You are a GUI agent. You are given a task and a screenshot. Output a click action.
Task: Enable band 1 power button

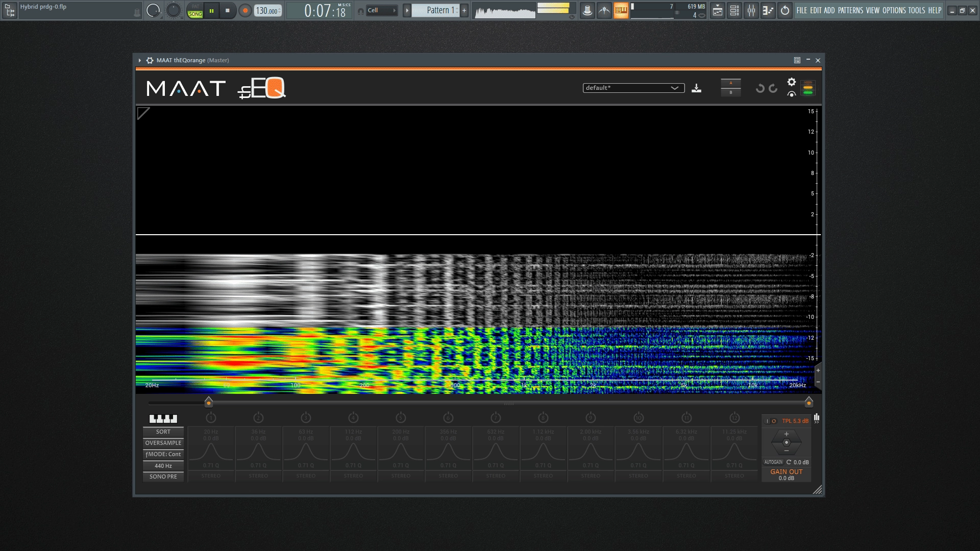click(x=211, y=418)
